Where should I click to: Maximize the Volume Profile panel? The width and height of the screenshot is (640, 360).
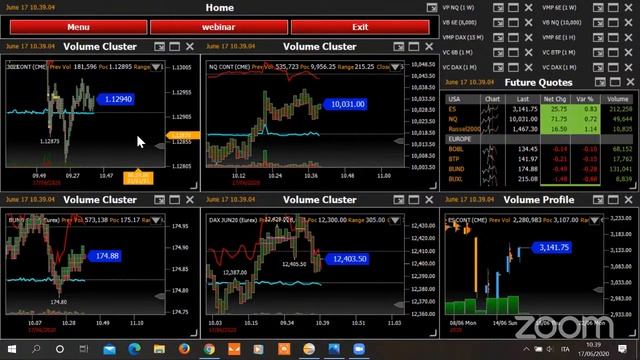click(x=613, y=200)
